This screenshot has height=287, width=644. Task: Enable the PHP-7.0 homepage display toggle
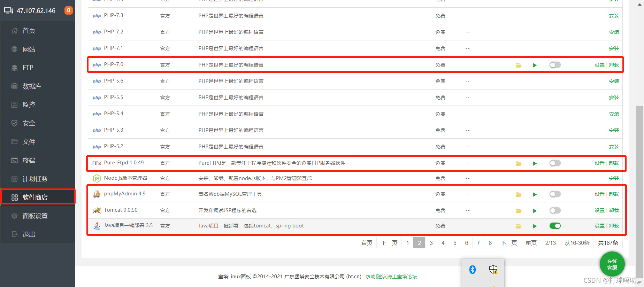pos(555,65)
